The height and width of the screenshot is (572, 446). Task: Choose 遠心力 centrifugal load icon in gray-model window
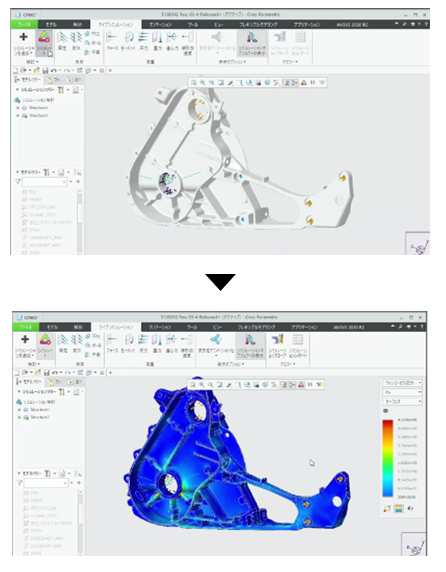click(172, 37)
